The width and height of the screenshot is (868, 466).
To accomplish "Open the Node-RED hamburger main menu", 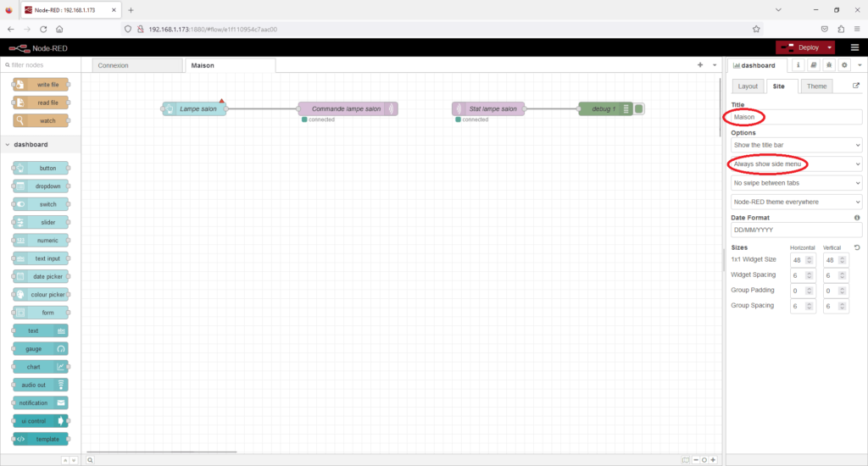I will pos(854,47).
